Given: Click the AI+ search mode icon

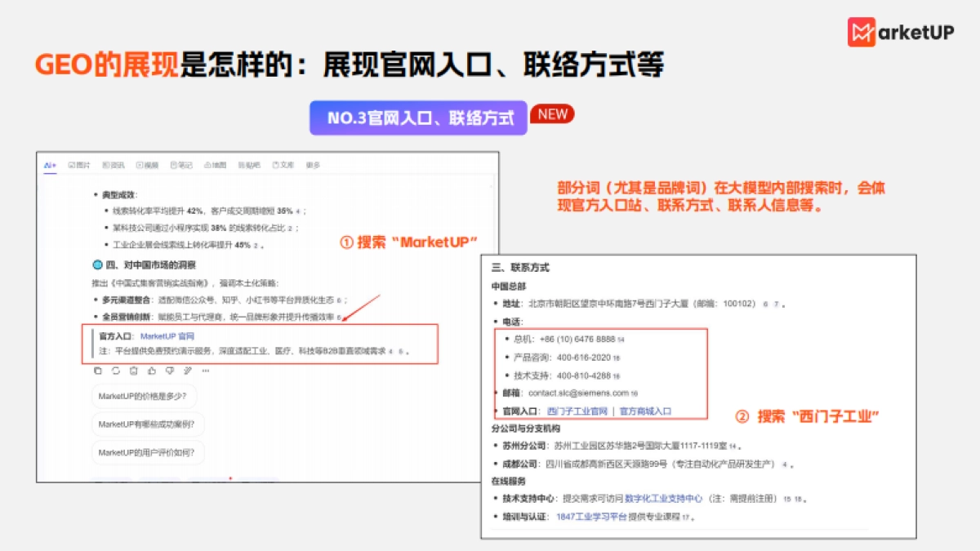Looking at the screenshot, I should [x=50, y=163].
